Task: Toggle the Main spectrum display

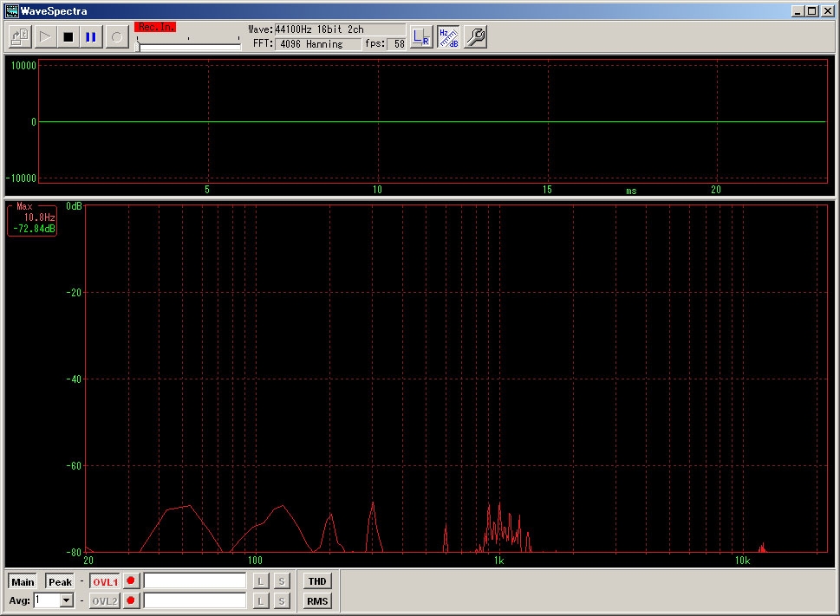Action: click(x=23, y=582)
